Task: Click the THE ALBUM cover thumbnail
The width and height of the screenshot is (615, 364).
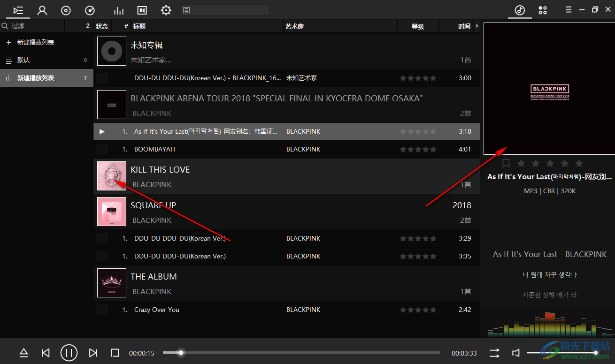Action: click(112, 283)
